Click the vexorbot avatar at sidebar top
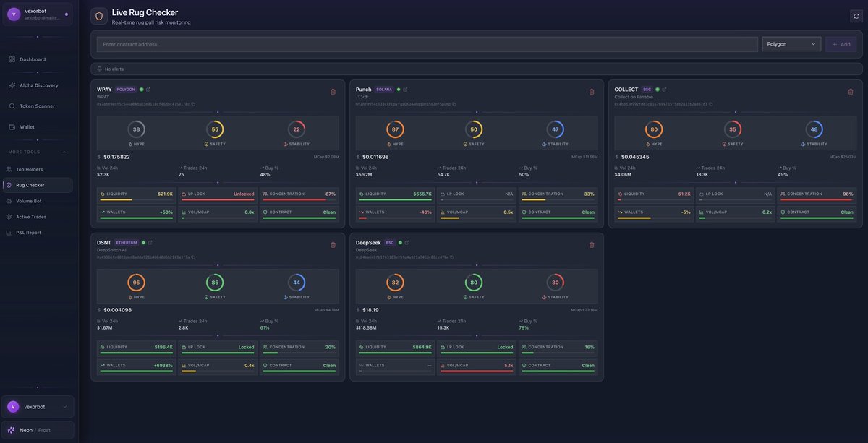Screen dimensions: 868x443 pos(14,14)
